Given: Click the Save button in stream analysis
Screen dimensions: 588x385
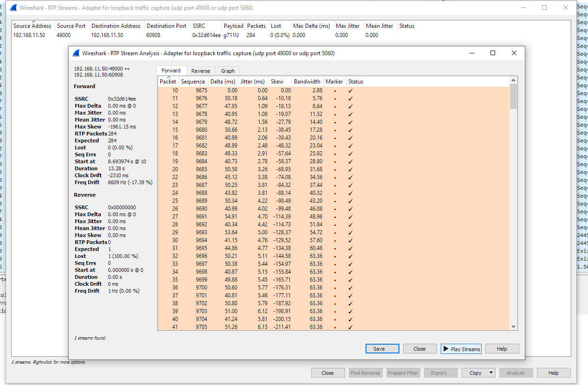Looking at the screenshot, I should click(382, 348).
